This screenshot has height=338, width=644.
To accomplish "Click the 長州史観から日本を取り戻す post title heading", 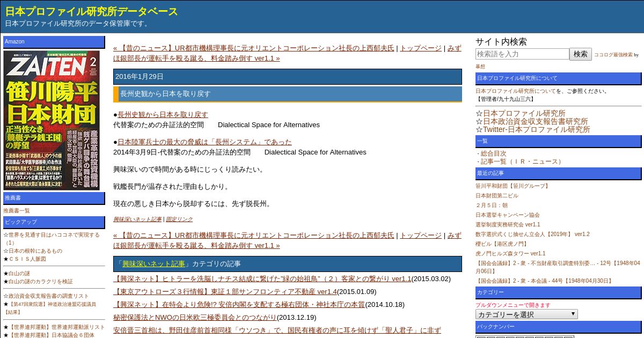I will [288, 94].
